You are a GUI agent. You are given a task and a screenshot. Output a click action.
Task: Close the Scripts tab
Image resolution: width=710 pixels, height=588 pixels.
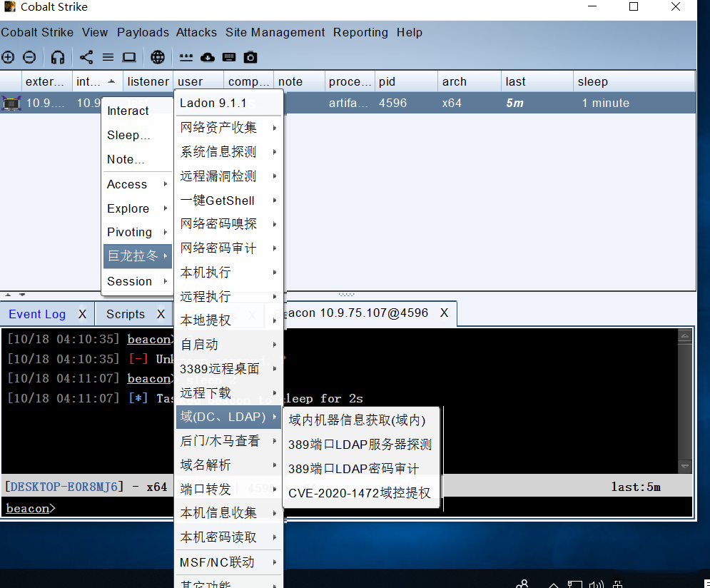161,314
